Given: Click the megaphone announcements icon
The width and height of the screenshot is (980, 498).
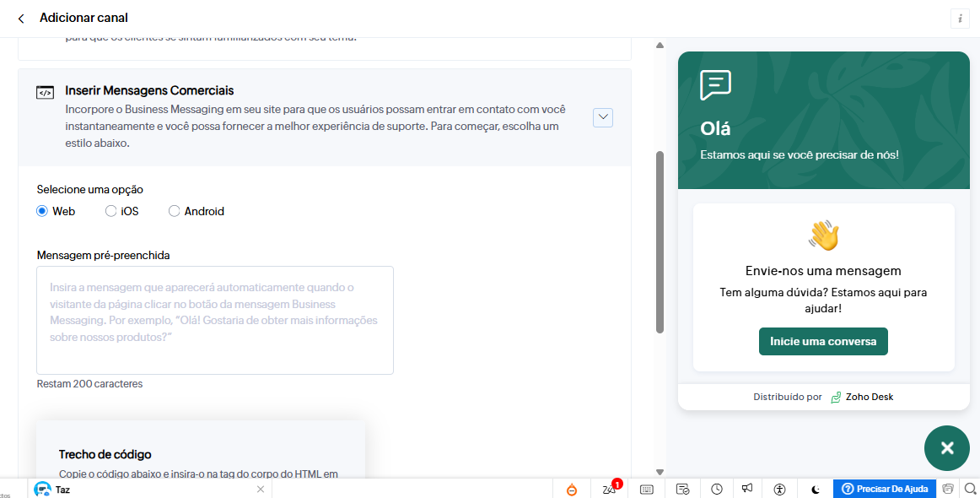Looking at the screenshot, I should (x=747, y=489).
